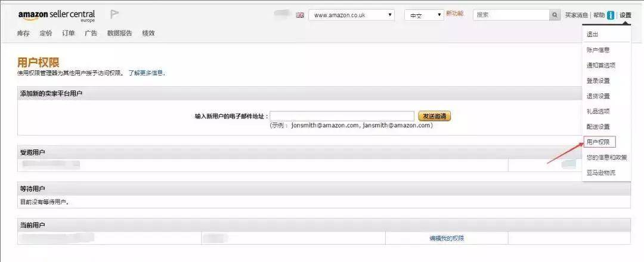Select 退货设置 from the settings menu

[598, 96]
